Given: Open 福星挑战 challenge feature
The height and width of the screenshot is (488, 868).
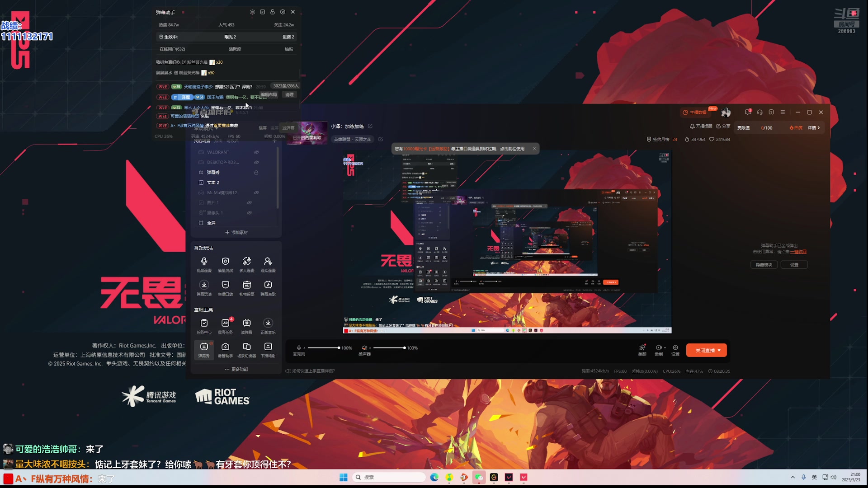Looking at the screenshot, I should 225,264.
